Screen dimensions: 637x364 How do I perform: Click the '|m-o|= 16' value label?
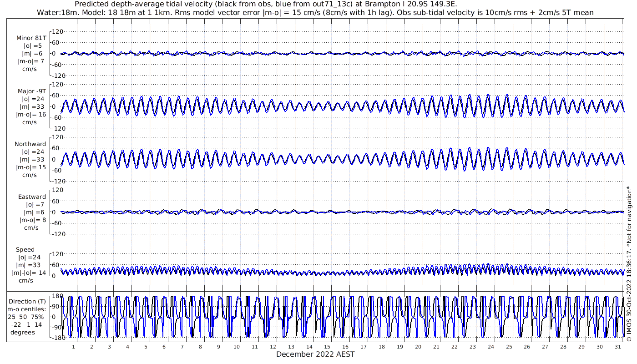tap(31, 114)
